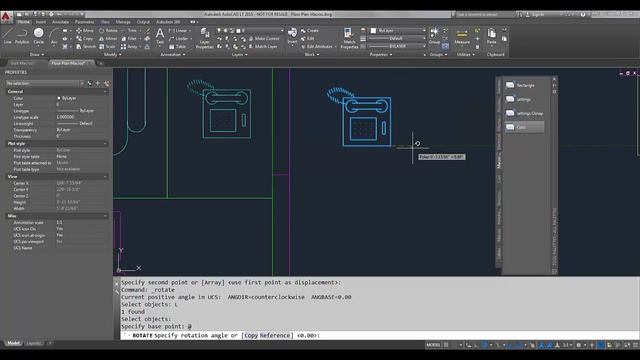Click the Group tool
Viewport: 640px width, 360px height.
click(x=434, y=36)
